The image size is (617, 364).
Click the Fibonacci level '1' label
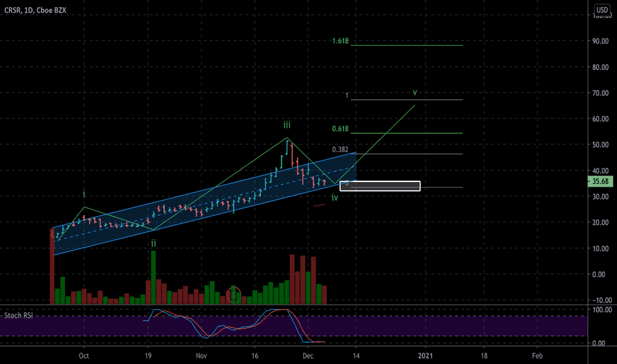[347, 95]
